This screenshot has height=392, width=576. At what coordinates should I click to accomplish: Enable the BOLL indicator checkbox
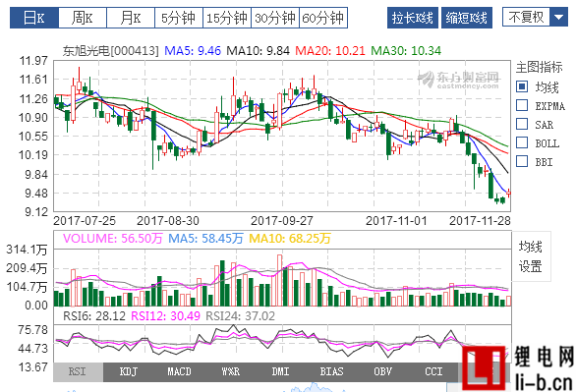522,142
